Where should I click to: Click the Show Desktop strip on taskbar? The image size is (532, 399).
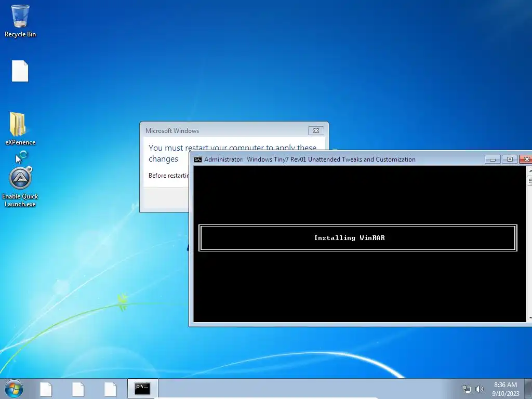[x=529, y=389]
